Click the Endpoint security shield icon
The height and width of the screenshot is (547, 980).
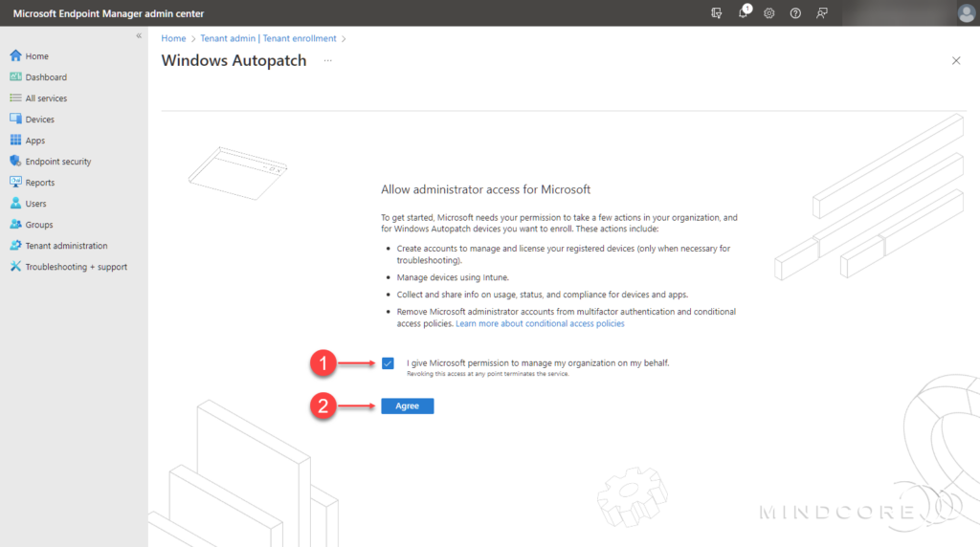[15, 161]
